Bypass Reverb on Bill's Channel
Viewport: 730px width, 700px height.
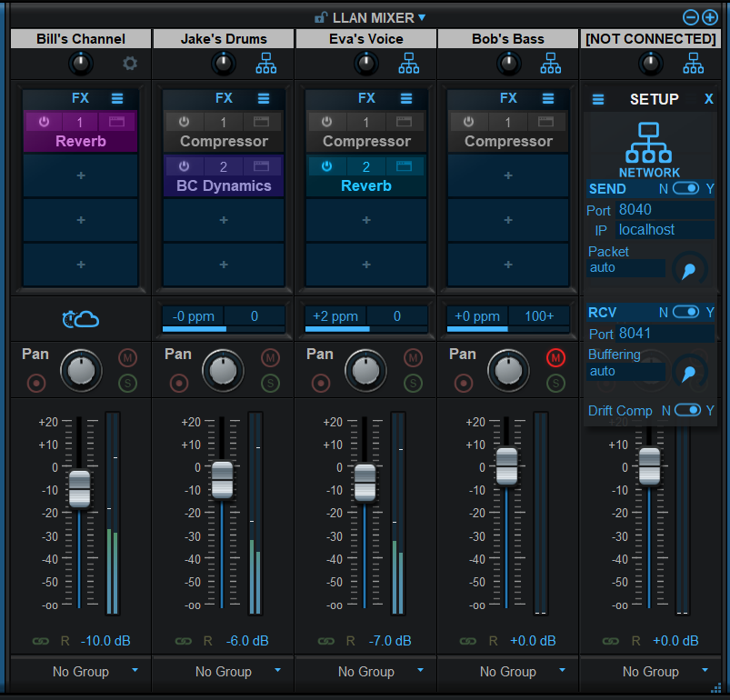click(44, 122)
